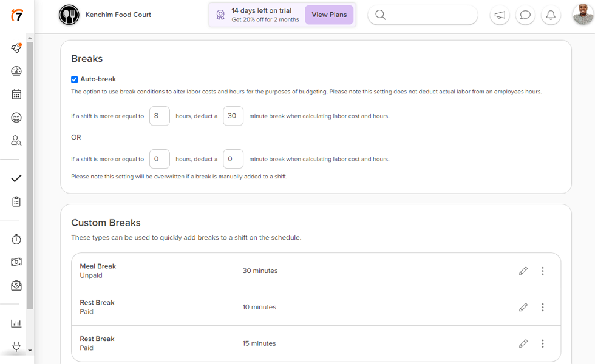Click the Custom Breaks heading
Image resolution: width=595 pixels, height=364 pixels.
(x=106, y=223)
